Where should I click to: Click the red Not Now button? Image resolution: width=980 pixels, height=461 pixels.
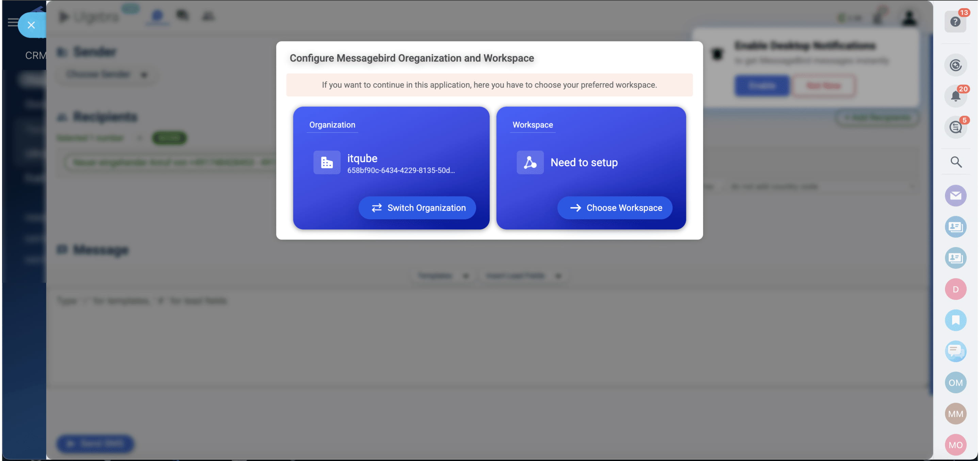(x=823, y=86)
